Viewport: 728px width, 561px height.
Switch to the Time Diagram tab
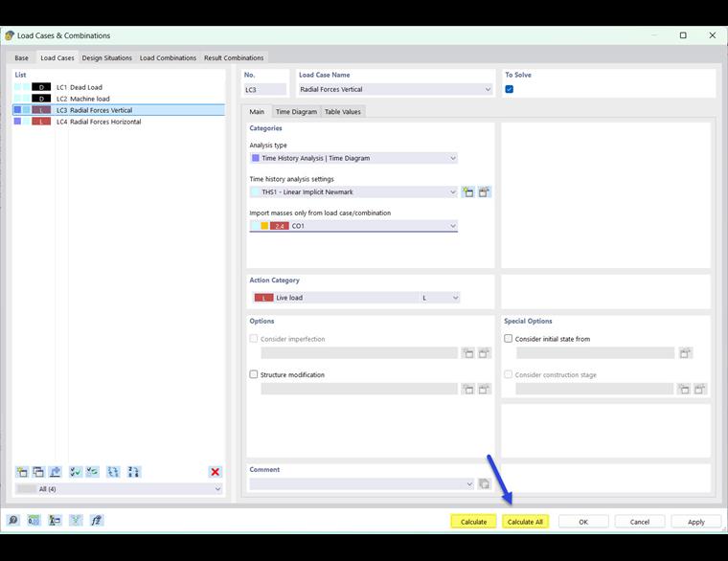point(296,112)
